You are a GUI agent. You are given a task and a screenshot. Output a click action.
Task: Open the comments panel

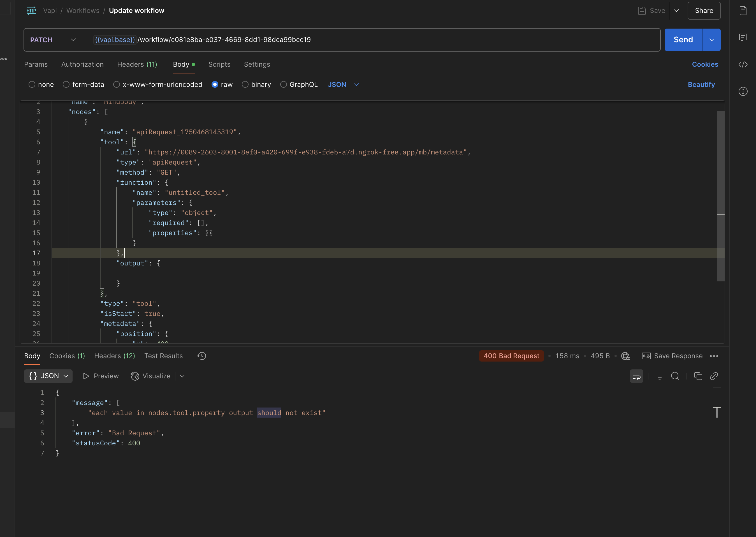743,37
